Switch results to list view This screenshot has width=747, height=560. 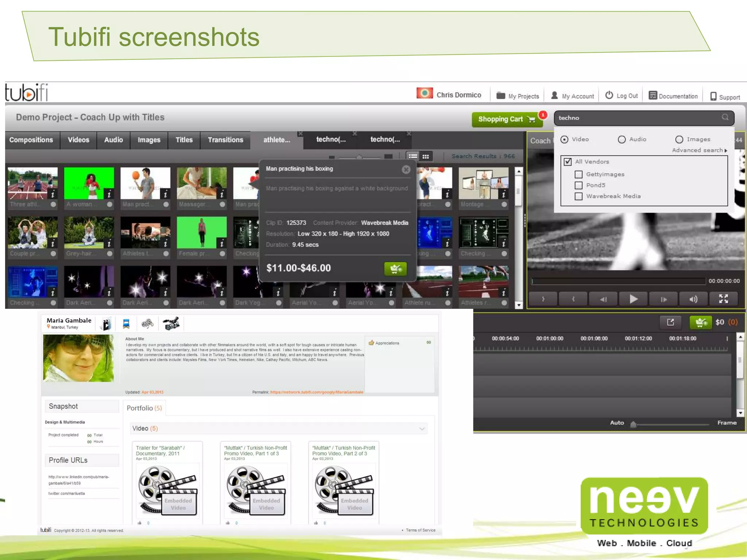point(413,156)
